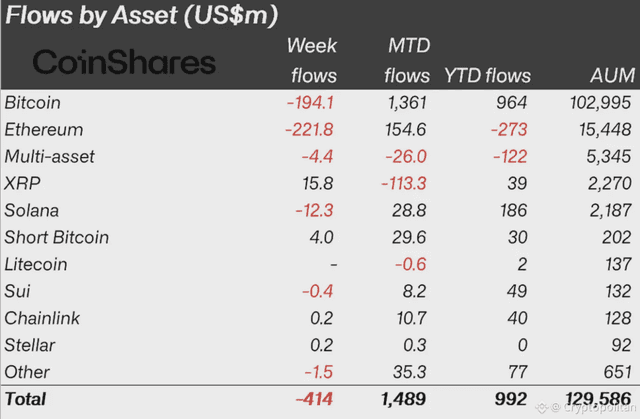Select the Solana row label
Viewport: 640px width, 419px height.
coord(31,211)
